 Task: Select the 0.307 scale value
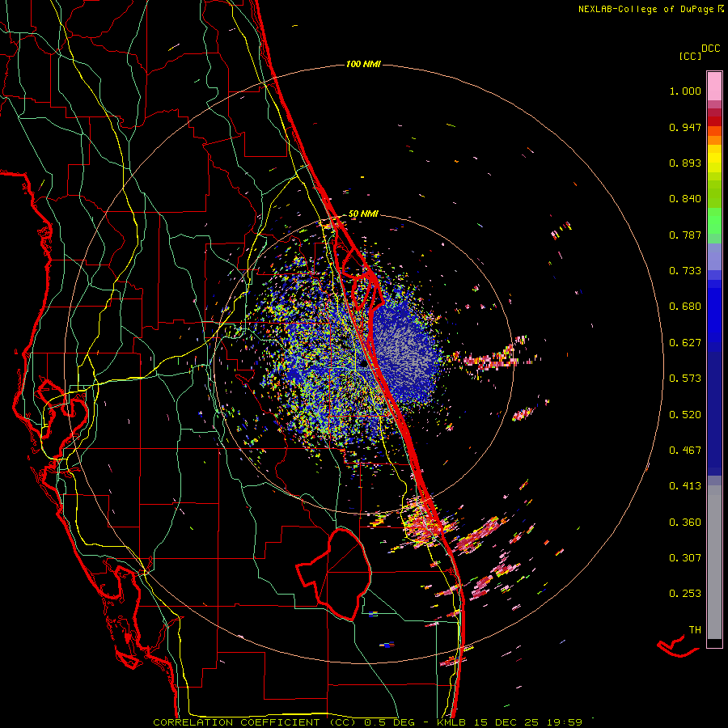click(x=685, y=558)
